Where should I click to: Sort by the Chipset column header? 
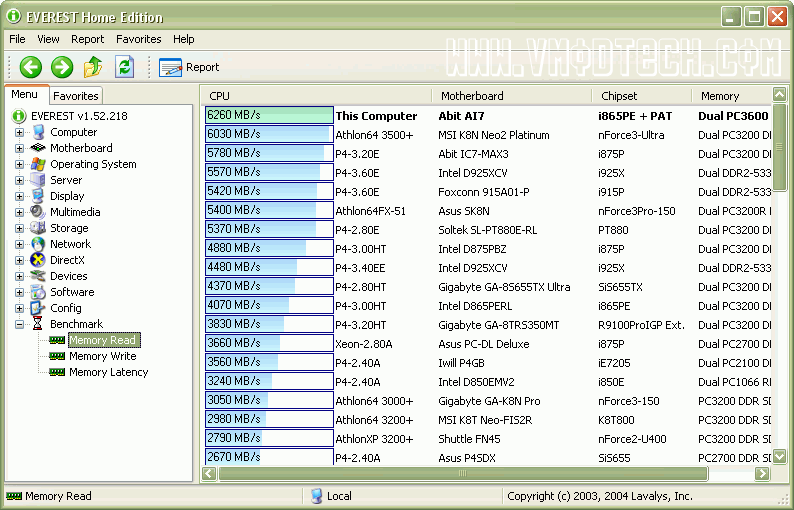pos(642,96)
